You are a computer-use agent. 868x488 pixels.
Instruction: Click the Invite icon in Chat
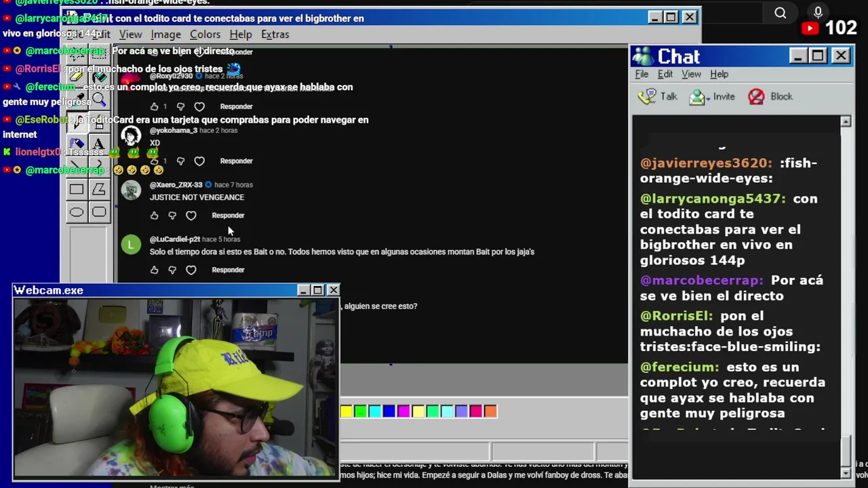coord(698,97)
